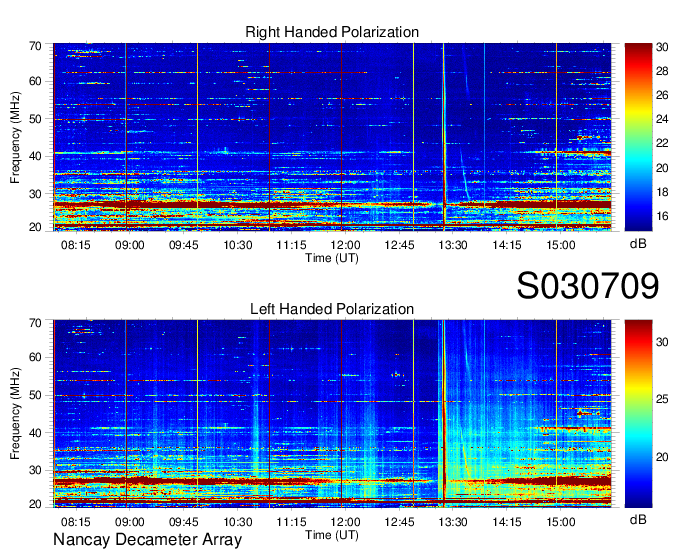Click the dB label under the upper color bar
This screenshot has height=552, width=680.
638,244
